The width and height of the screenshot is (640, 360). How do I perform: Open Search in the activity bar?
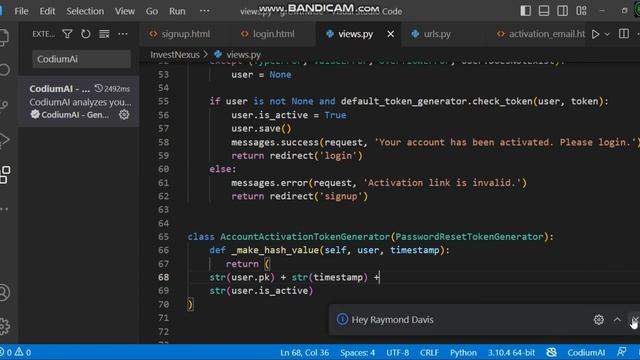pos(4,70)
